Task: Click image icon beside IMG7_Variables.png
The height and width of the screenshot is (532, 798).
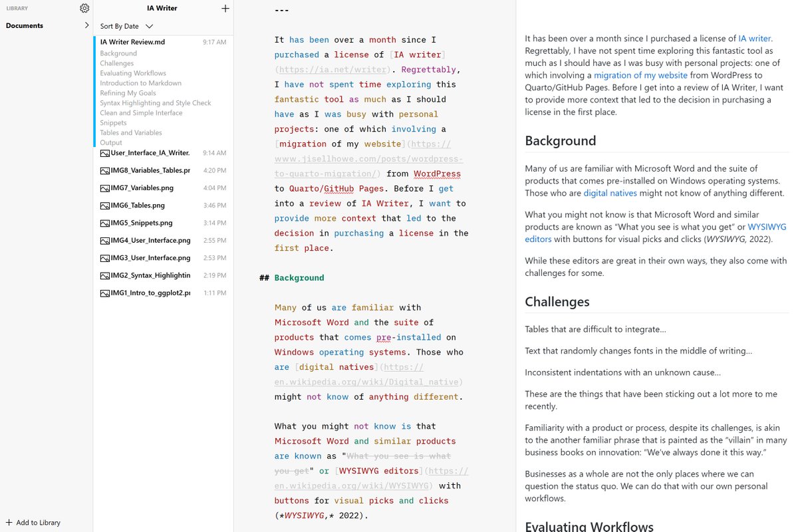Action: click(104, 188)
